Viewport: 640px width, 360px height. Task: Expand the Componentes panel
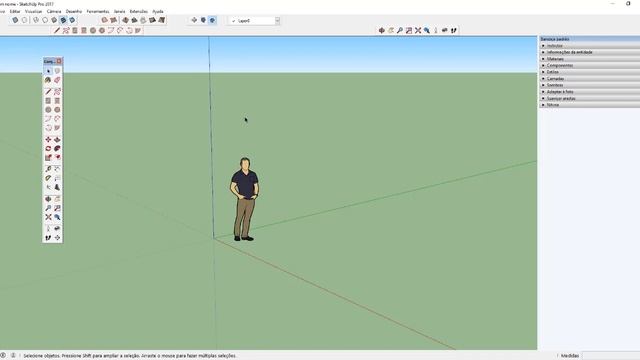click(x=589, y=65)
